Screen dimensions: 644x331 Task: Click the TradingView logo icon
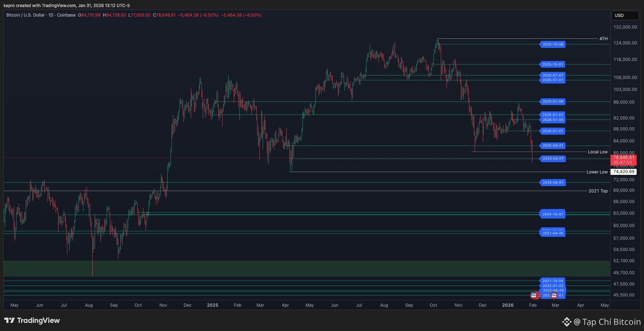coord(10,320)
